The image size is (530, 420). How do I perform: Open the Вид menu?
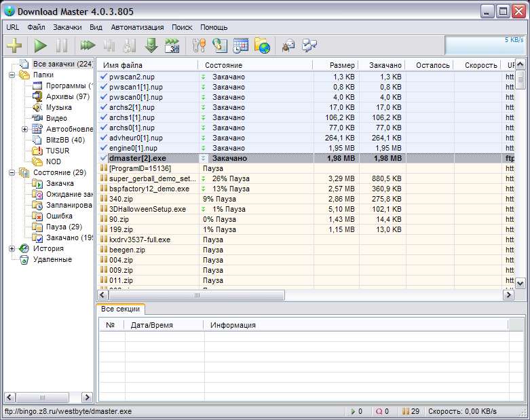pyautogui.click(x=96, y=27)
